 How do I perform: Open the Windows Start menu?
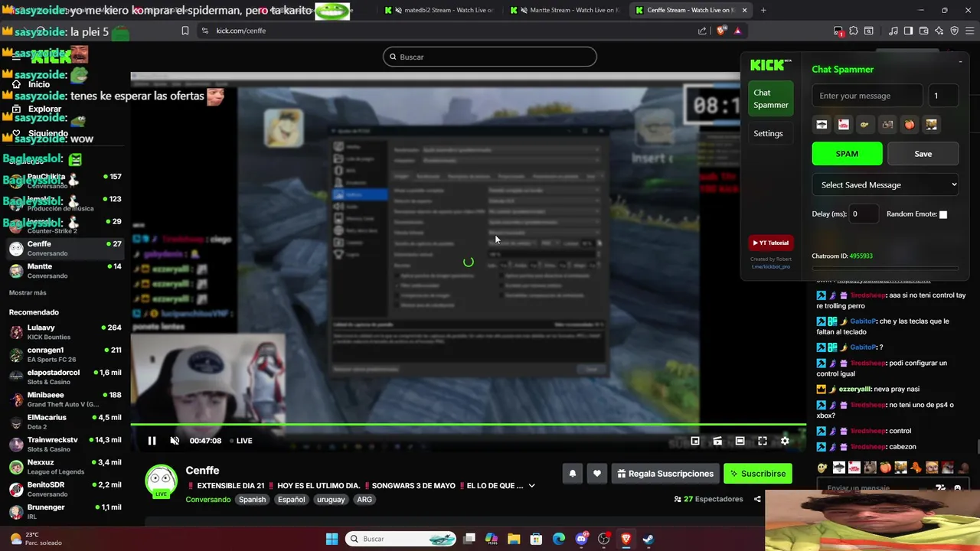tap(332, 539)
